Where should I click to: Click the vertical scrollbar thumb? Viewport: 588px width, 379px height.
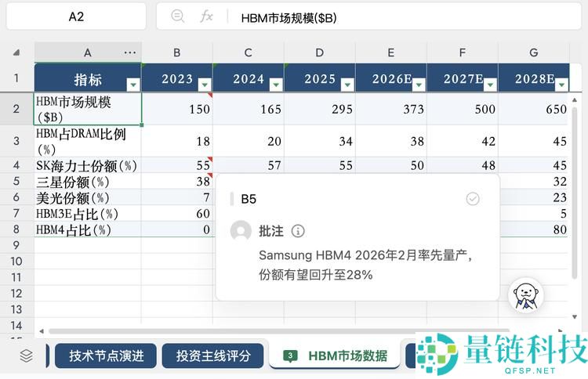574,193
